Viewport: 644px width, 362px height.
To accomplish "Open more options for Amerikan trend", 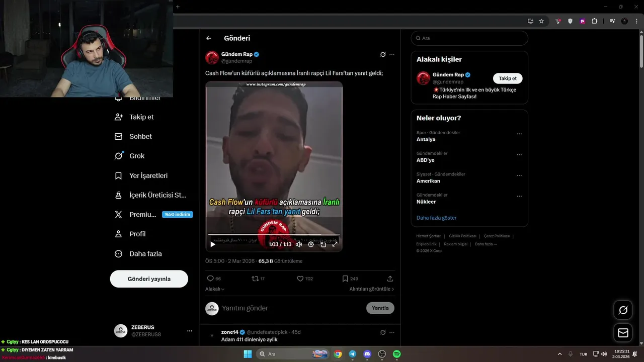I will click(519, 175).
